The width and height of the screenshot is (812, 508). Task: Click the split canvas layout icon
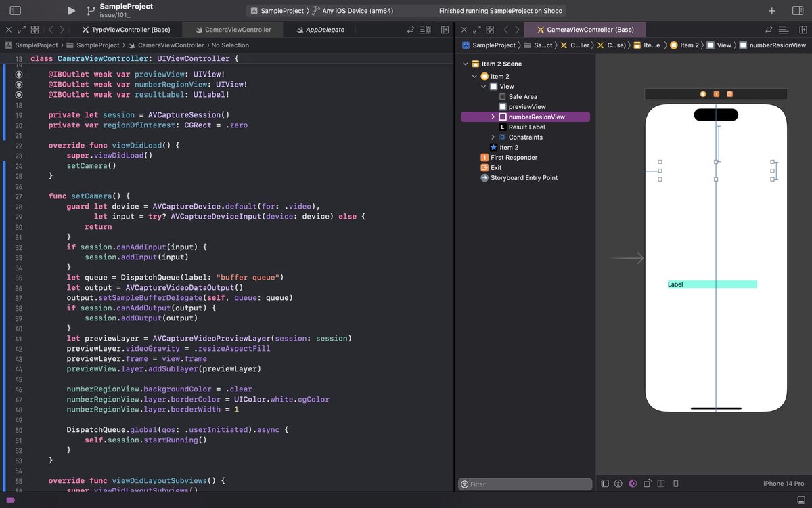(x=661, y=484)
